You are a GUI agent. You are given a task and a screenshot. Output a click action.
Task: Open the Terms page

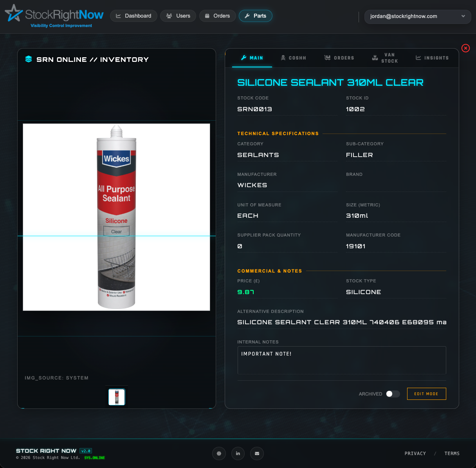452,454
